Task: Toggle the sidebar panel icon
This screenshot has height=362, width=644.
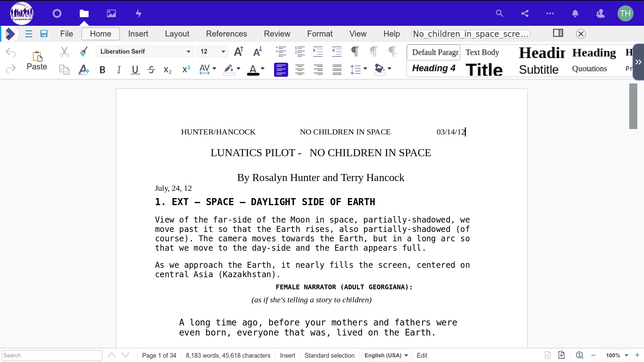Action: click(x=558, y=33)
